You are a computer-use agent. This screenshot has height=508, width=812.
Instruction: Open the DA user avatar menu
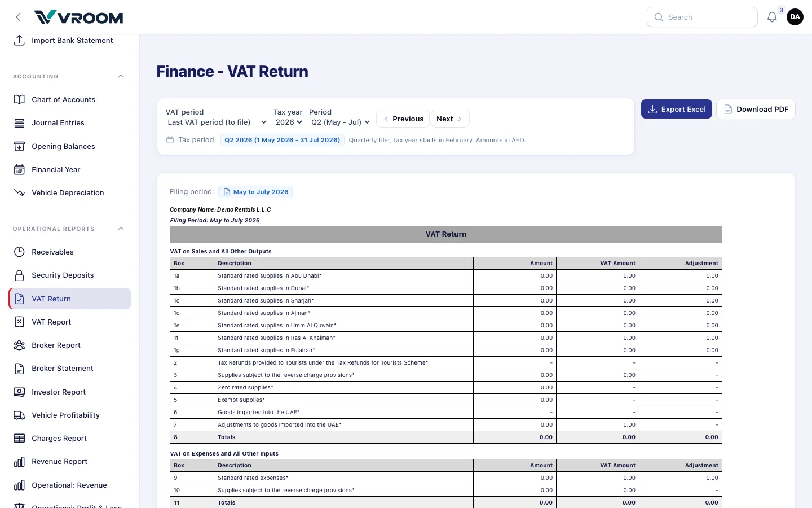795,17
